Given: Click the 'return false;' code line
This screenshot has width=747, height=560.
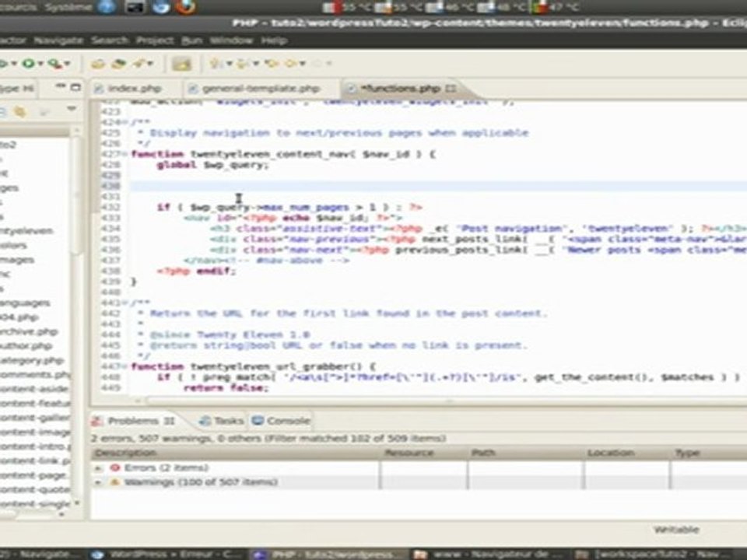Looking at the screenshot, I should (226, 388).
